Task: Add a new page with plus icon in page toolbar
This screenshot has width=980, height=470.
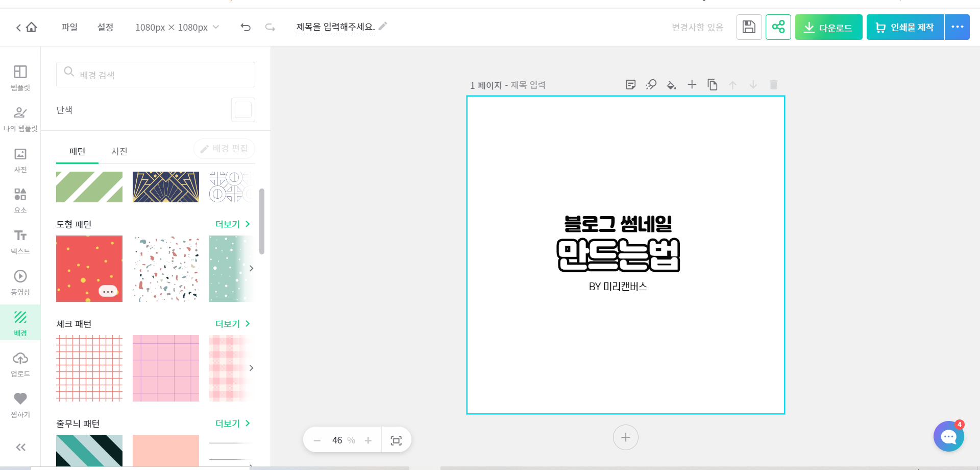Action: (692, 84)
